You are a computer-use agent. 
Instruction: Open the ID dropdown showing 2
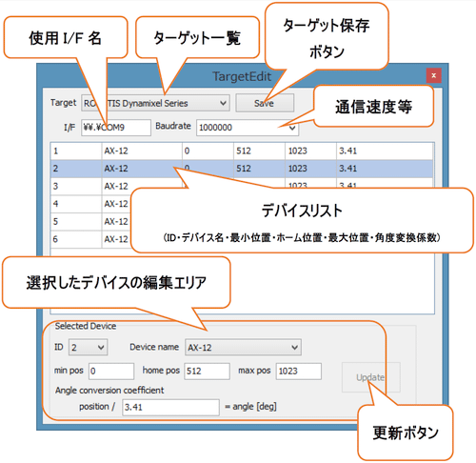click(x=88, y=347)
